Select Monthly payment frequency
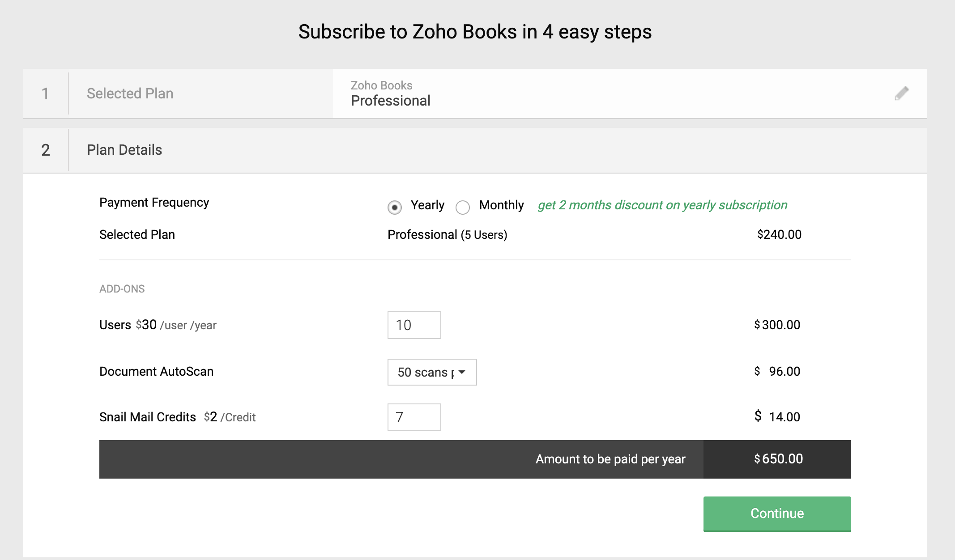This screenshot has height=560, width=955. tap(463, 207)
